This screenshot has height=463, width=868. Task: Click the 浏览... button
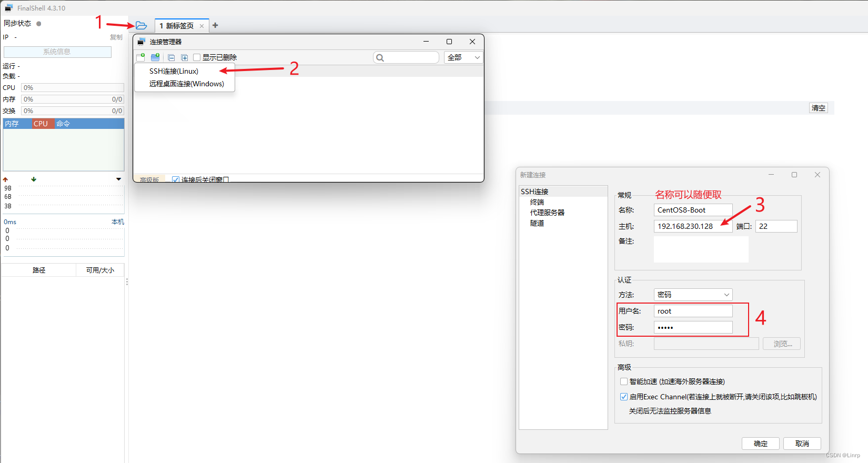pyautogui.click(x=782, y=344)
